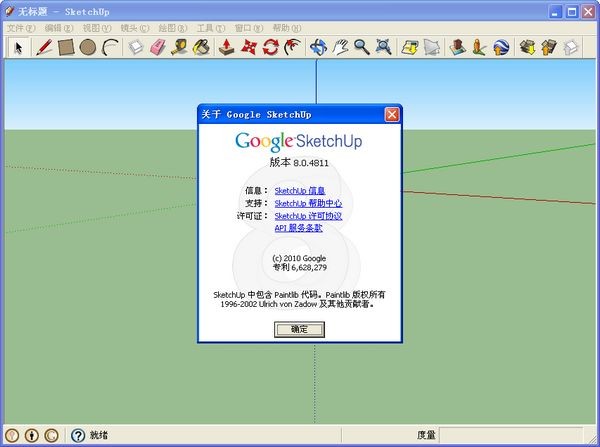Click the help question mark icon in status bar
The width and height of the screenshot is (600, 447).
pos(77,435)
